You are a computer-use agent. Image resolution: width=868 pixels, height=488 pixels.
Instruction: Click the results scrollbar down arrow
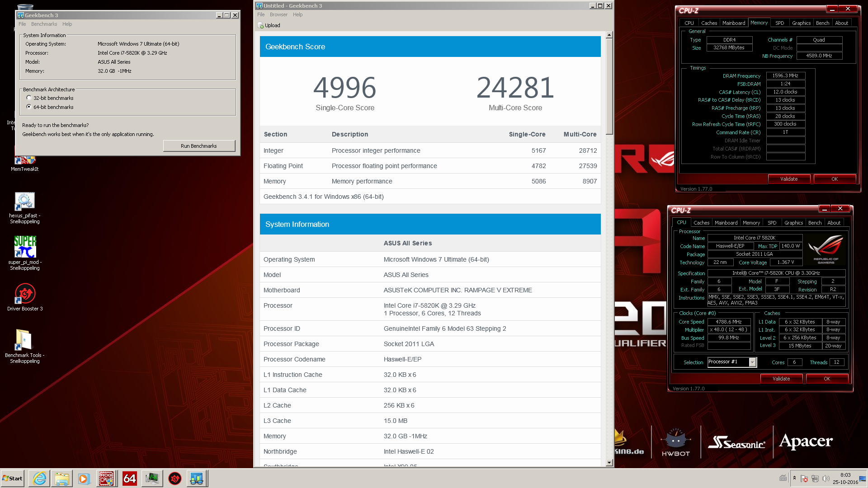609,463
